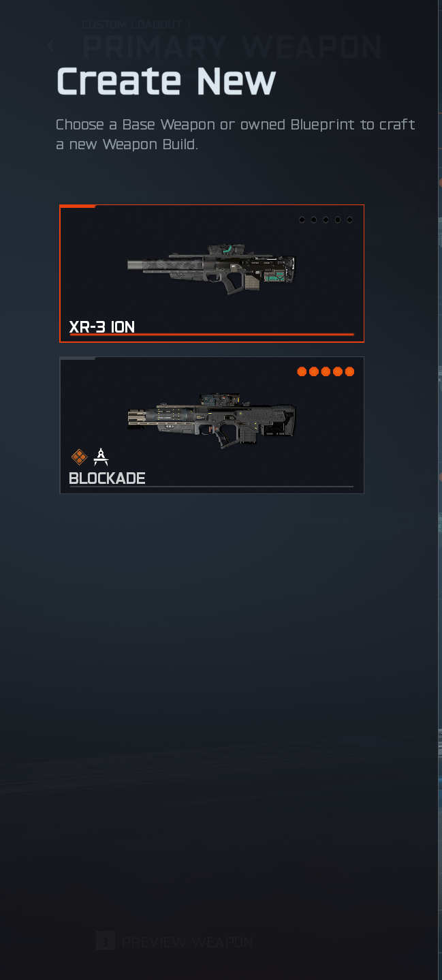Click the orange rating dots on BLOCKADE
This screenshot has width=442, height=980.
tap(326, 371)
